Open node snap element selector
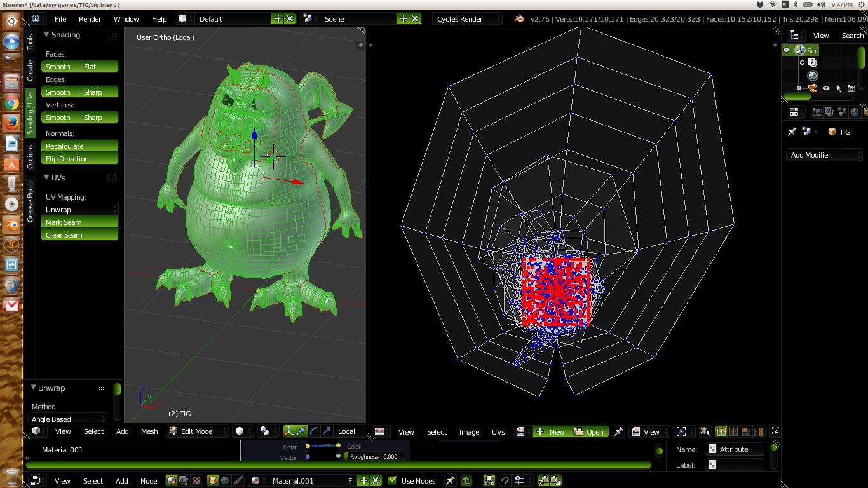Viewport: 868px width, 488px height. 522,480
